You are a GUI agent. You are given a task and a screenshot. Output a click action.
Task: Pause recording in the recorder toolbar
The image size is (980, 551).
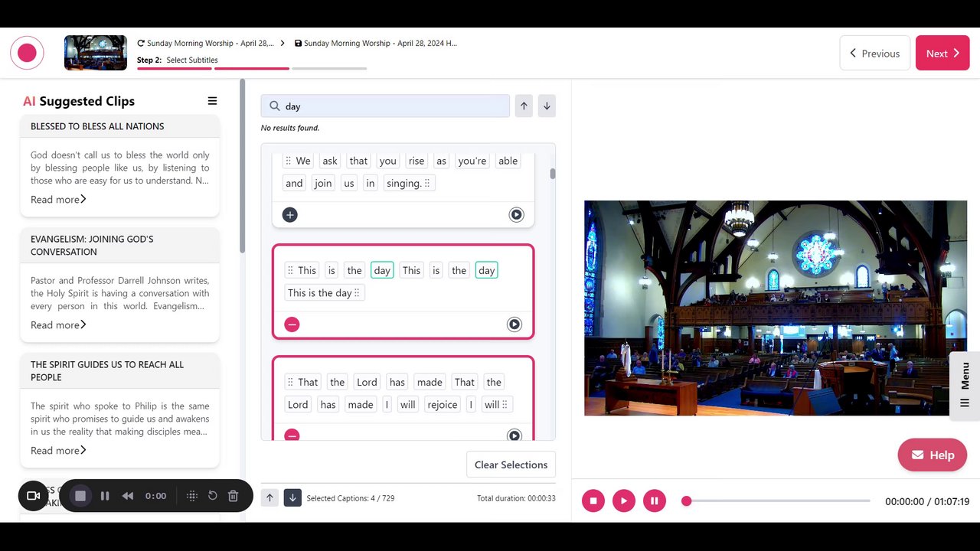[x=105, y=496]
